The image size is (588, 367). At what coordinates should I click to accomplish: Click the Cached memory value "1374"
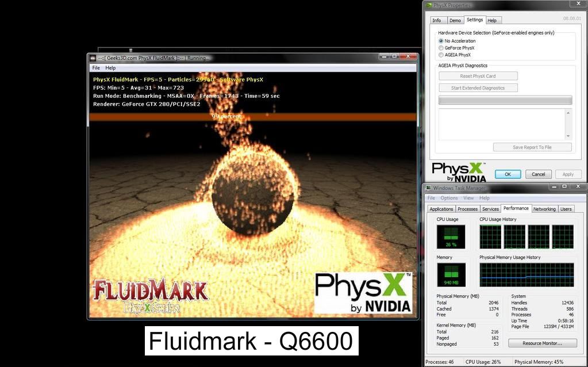pos(494,309)
